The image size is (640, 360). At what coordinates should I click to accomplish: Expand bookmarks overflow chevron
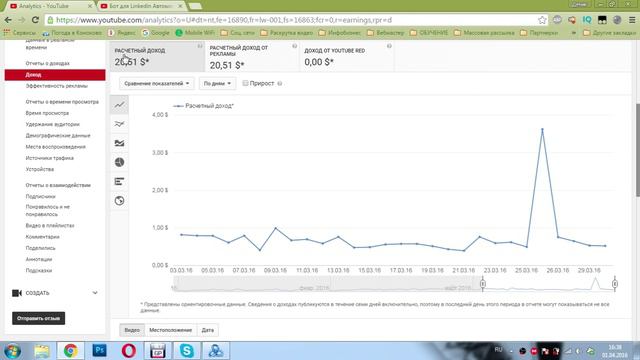click(x=574, y=32)
